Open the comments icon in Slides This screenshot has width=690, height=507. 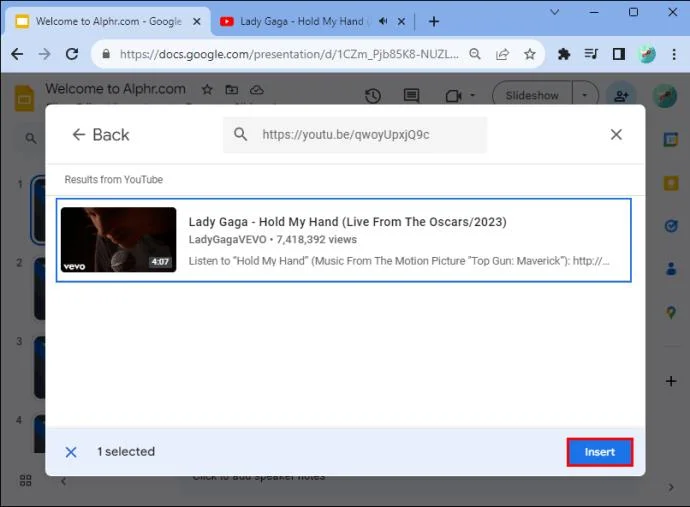(x=411, y=96)
